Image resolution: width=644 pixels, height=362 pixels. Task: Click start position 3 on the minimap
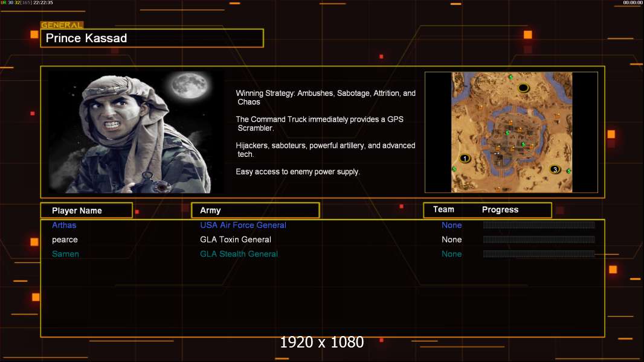point(555,170)
